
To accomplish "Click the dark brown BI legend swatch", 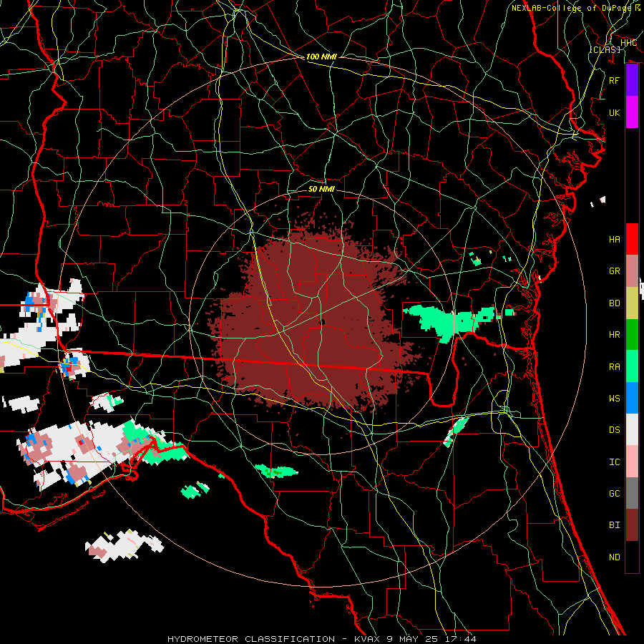I will point(632,525).
